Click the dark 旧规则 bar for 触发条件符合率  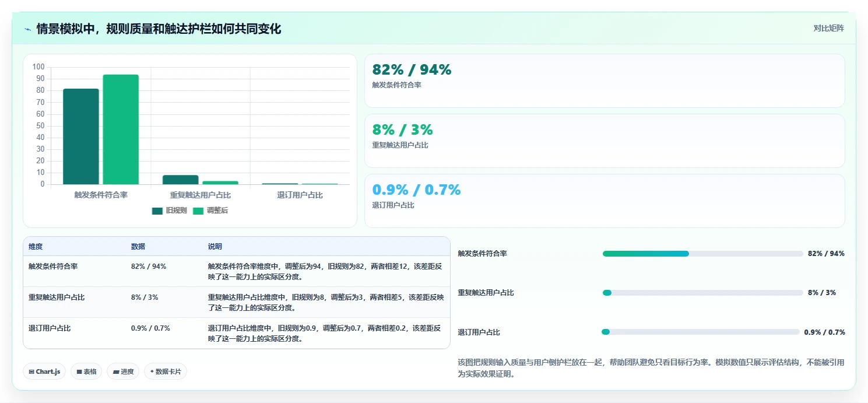(81, 136)
